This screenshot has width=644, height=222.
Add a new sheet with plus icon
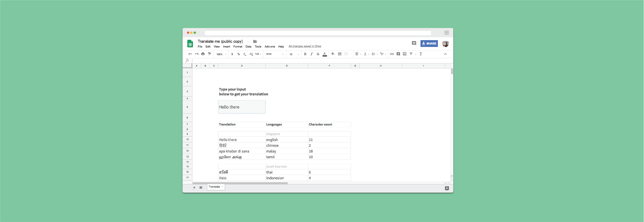tap(194, 188)
